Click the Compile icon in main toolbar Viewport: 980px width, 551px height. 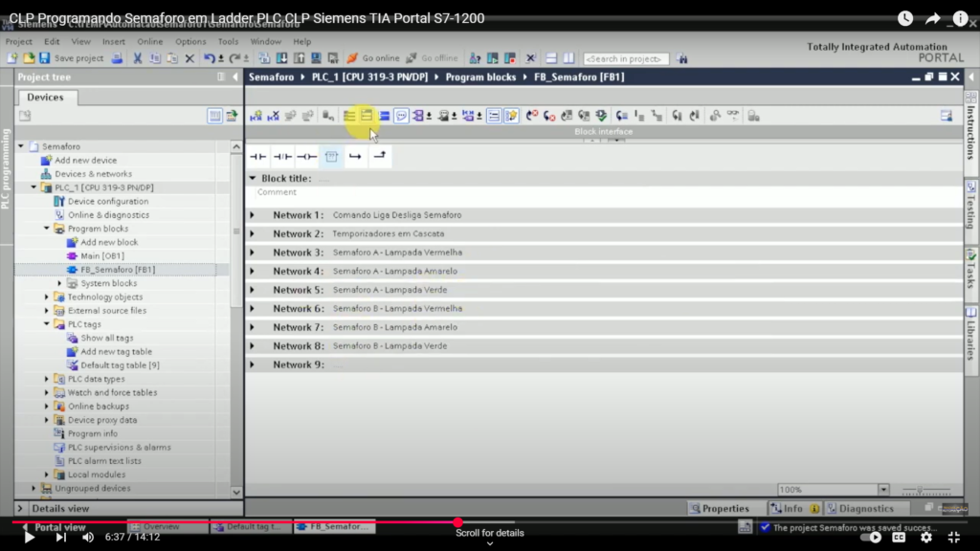264,58
